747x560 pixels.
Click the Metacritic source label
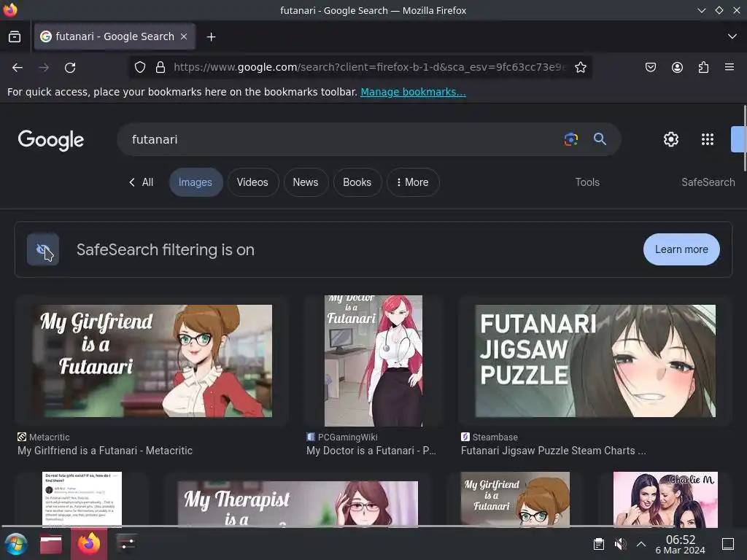click(49, 437)
